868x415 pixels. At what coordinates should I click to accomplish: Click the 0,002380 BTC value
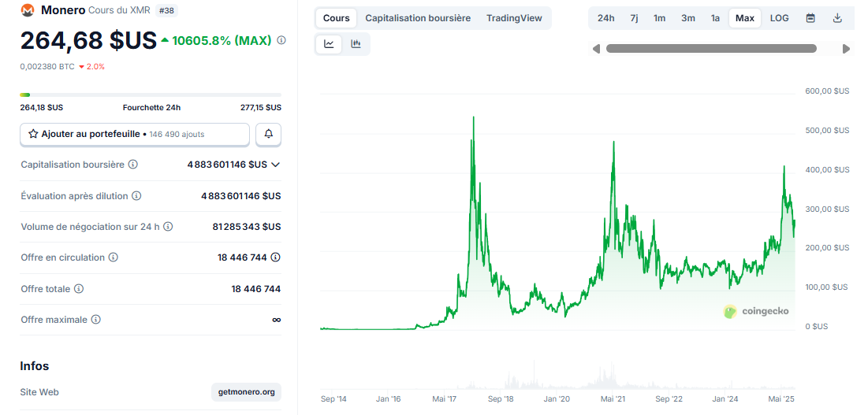(x=47, y=67)
